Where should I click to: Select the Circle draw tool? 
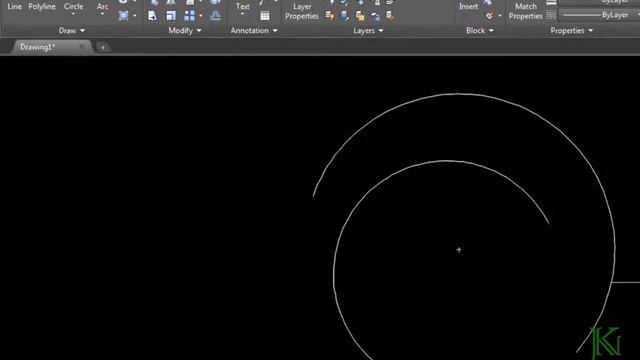coord(73,7)
